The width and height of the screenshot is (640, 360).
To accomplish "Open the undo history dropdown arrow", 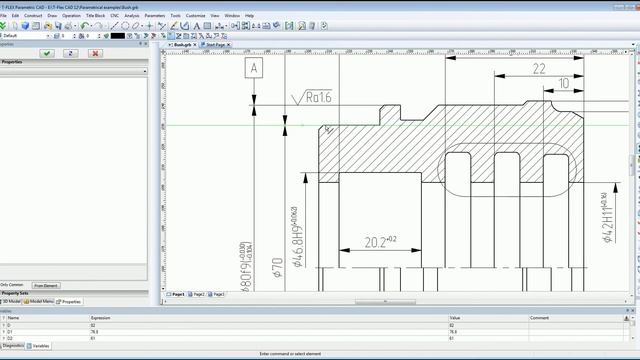I will (x=91, y=26).
